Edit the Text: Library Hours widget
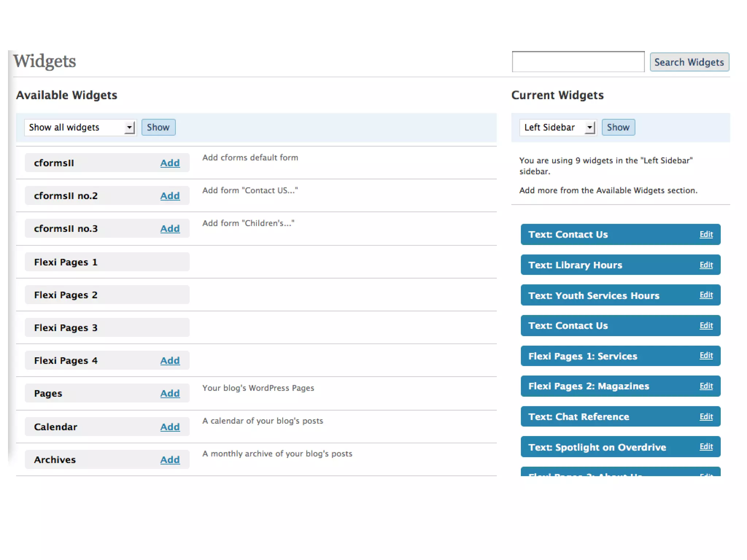747x560 pixels. (x=706, y=265)
